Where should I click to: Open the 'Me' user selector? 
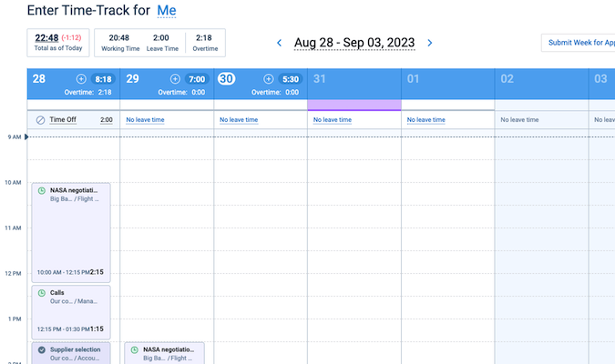[167, 11]
